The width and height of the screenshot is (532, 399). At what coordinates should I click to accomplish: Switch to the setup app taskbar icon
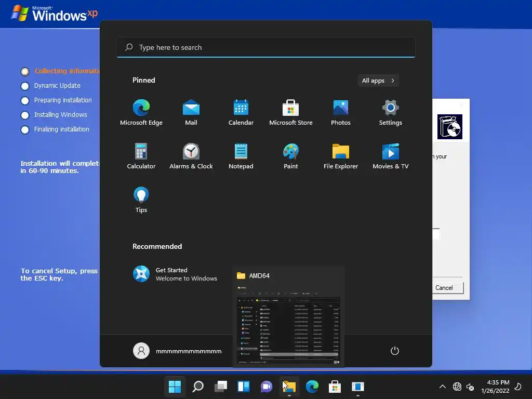tap(357, 387)
